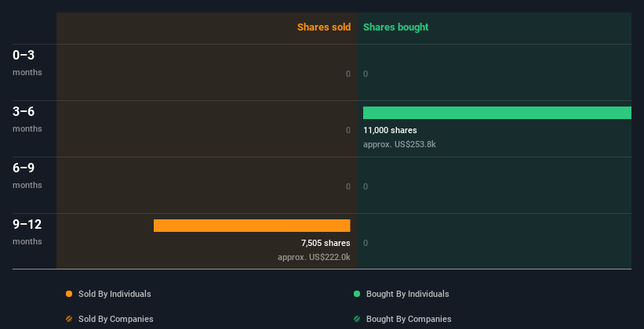Click the 11,000 shares value text
Image resolution: width=644 pixels, height=329 pixels.
click(390, 131)
